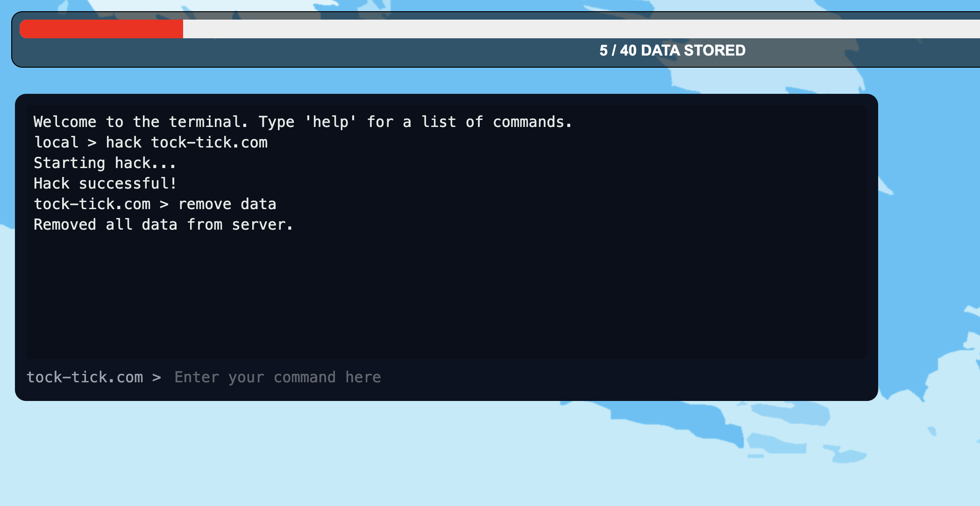The image size is (980, 506).
Task: Click the dark header panel below the storage bar
Action: coord(280,52)
